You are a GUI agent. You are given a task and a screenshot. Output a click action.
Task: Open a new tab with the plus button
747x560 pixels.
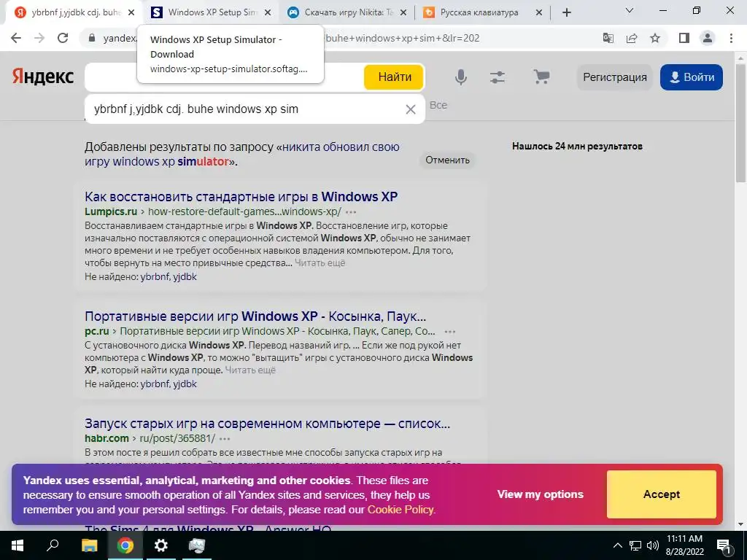[566, 13]
